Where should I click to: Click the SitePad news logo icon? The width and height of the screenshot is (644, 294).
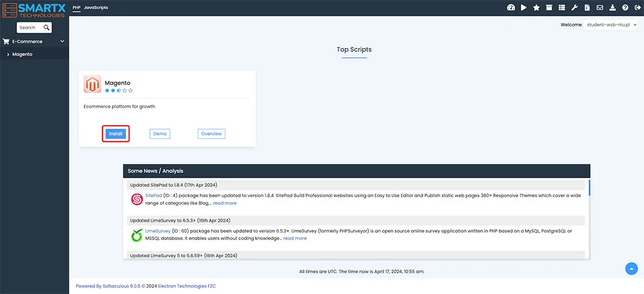pyautogui.click(x=137, y=199)
